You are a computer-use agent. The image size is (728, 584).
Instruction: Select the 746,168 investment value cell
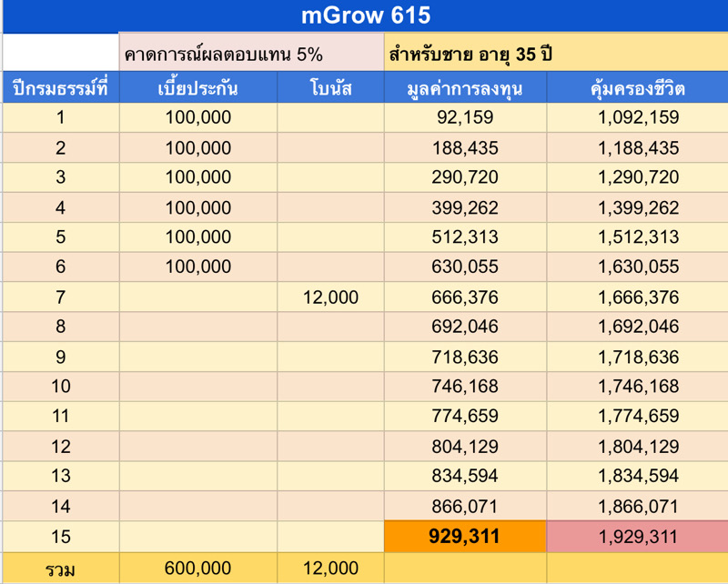pyautogui.click(x=465, y=387)
